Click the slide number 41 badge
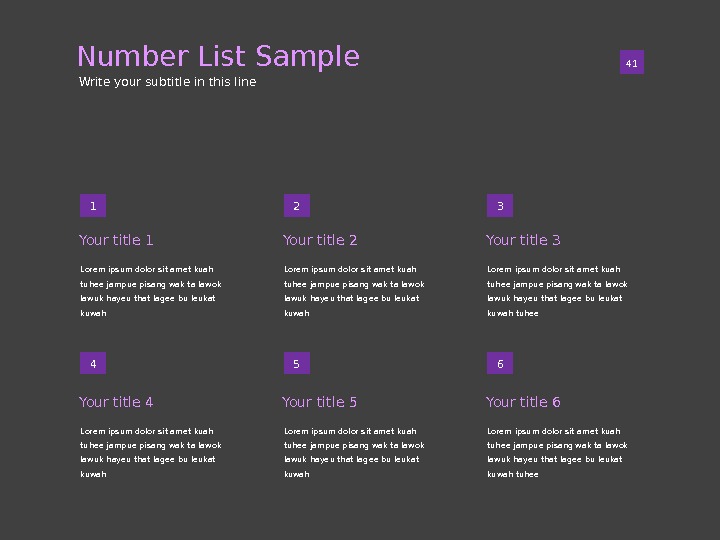 point(631,64)
